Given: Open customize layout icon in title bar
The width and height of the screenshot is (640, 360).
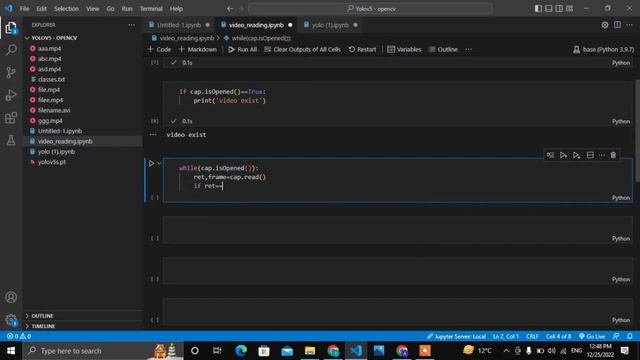Looking at the screenshot, I should 569,9.
